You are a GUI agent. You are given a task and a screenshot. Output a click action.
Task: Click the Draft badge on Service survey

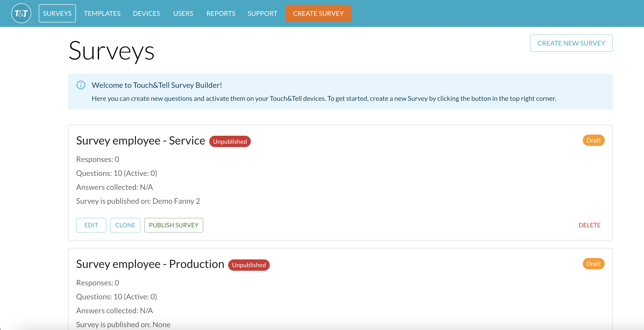(x=593, y=140)
